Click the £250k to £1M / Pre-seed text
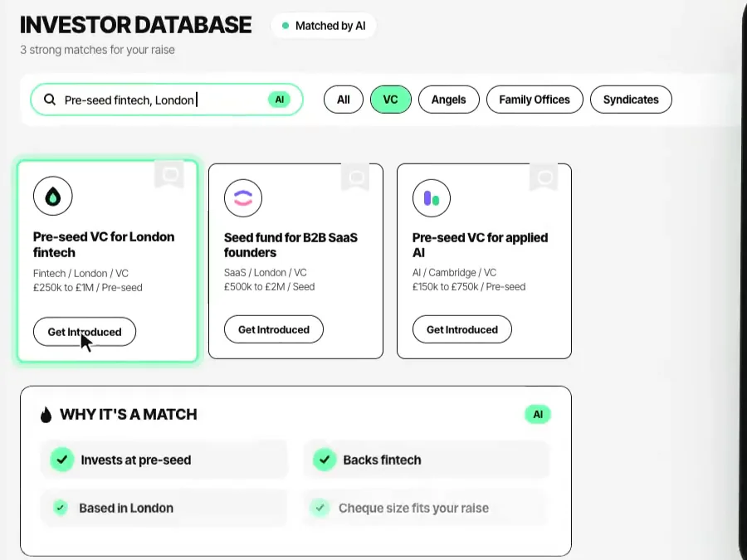747x560 pixels. (x=88, y=288)
